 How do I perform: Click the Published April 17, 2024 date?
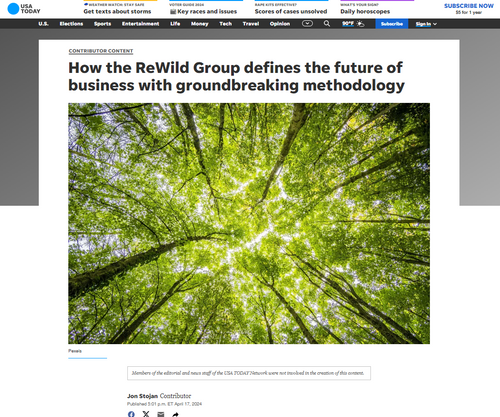pos(164,404)
